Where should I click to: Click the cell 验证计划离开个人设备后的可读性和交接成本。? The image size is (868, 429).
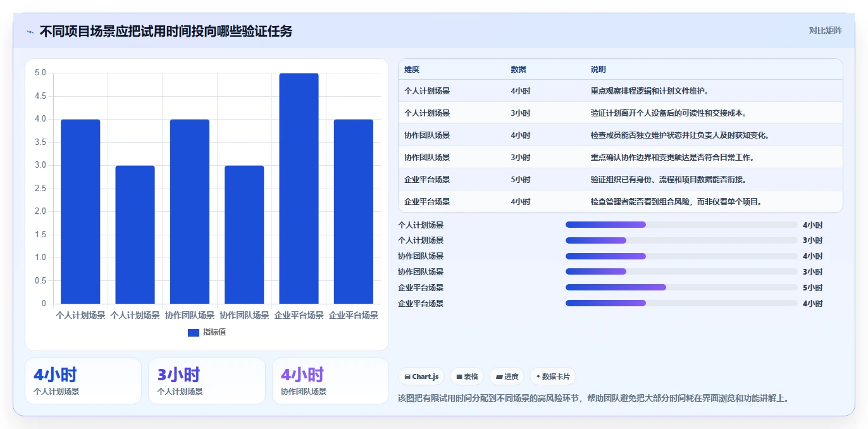click(669, 113)
